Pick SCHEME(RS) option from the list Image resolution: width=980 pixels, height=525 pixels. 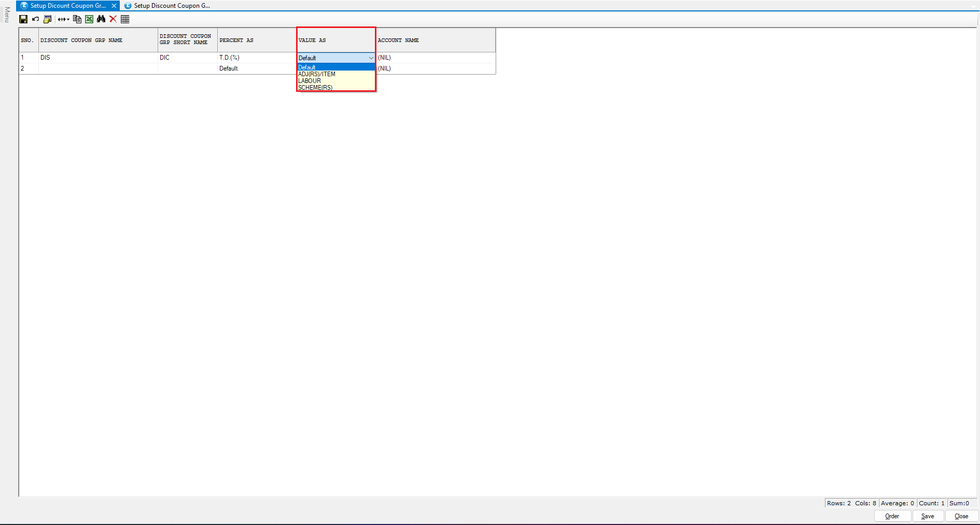315,88
